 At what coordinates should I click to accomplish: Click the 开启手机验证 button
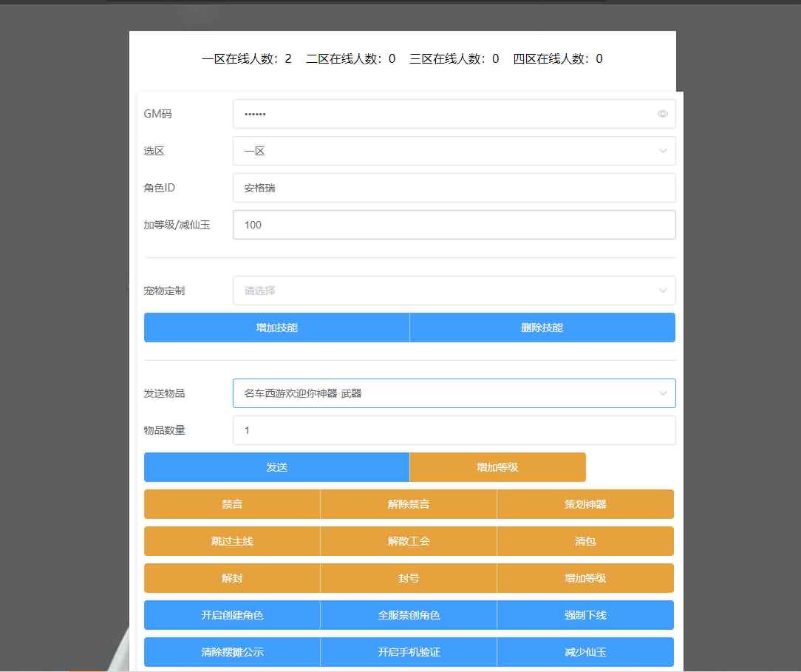(409, 652)
